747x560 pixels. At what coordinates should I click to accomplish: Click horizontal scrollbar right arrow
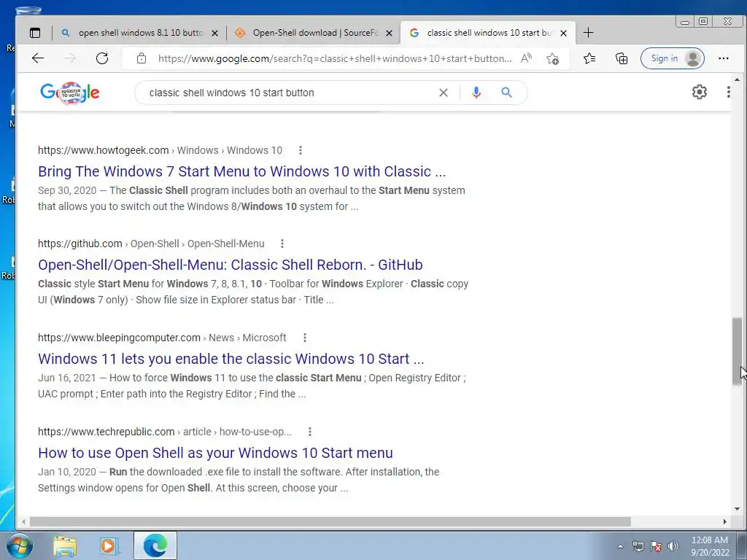point(724,522)
